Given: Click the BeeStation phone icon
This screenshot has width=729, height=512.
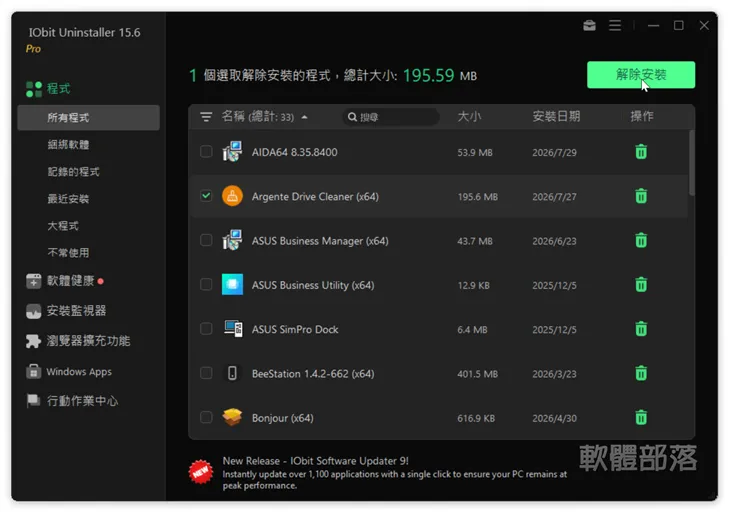Looking at the screenshot, I should (232, 373).
